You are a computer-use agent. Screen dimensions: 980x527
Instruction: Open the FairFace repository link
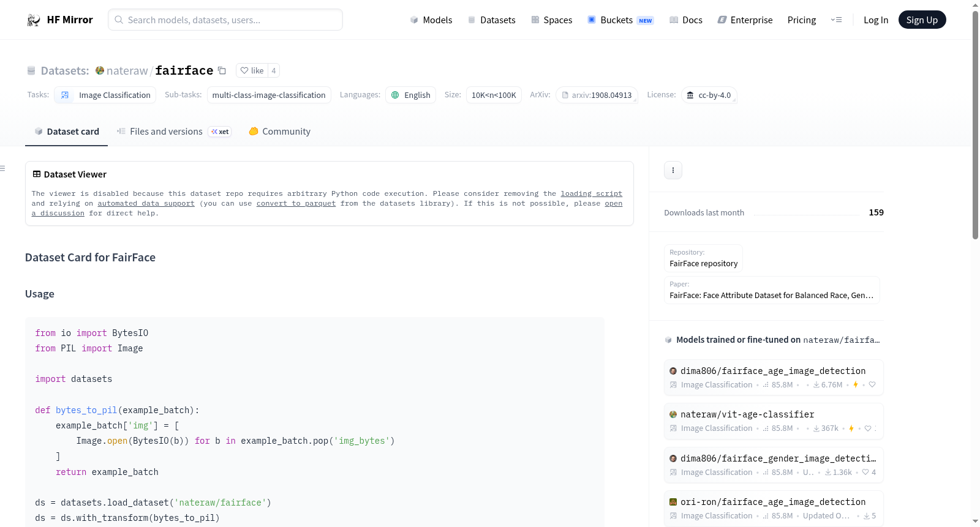[x=703, y=258]
